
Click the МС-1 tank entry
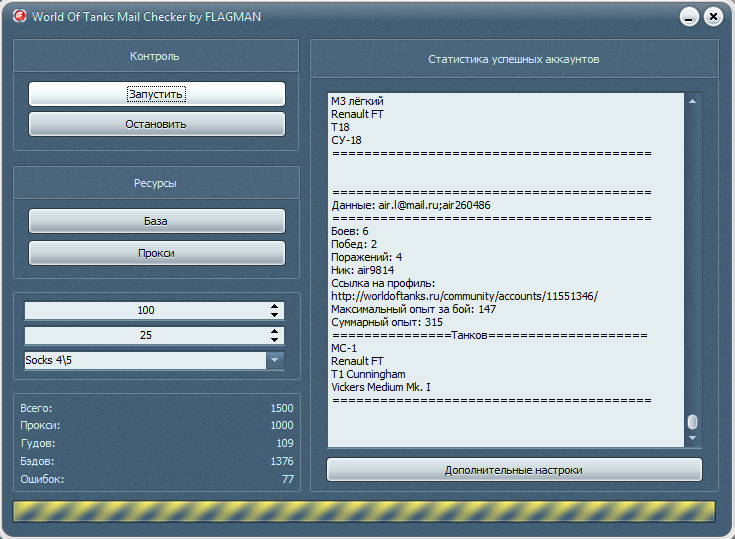(344, 348)
